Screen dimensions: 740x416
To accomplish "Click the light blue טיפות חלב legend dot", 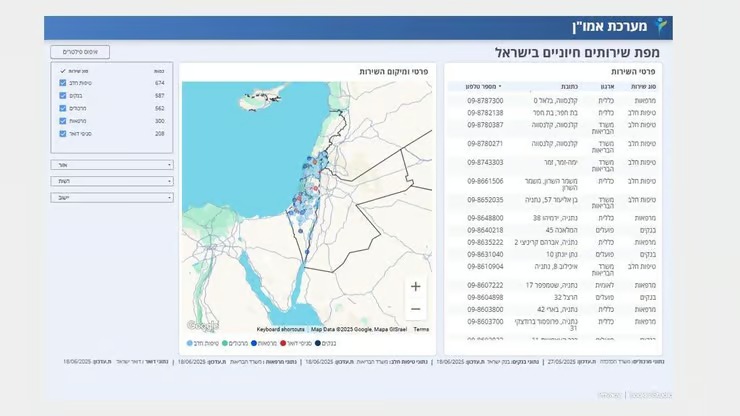I will 191,343.
